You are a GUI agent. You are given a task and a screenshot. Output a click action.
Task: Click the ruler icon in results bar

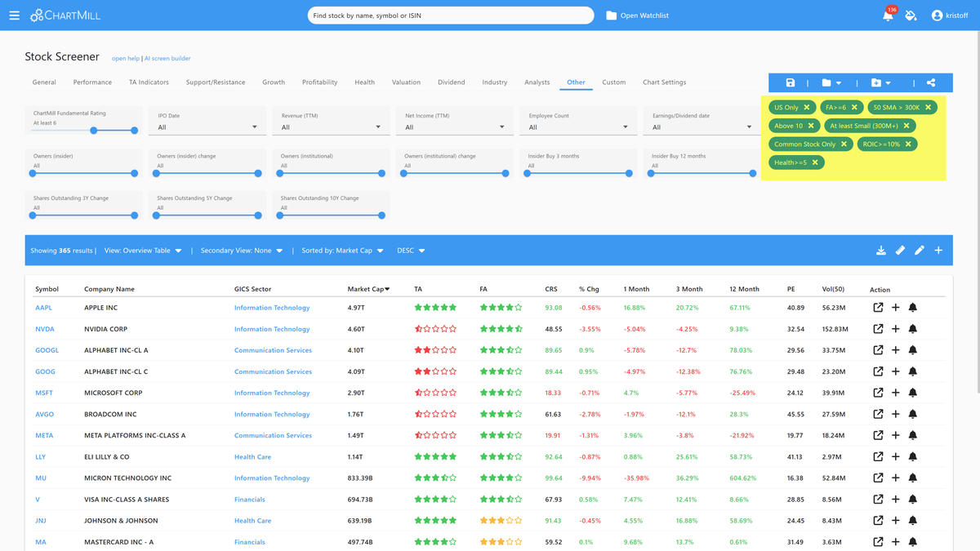tap(900, 251)
